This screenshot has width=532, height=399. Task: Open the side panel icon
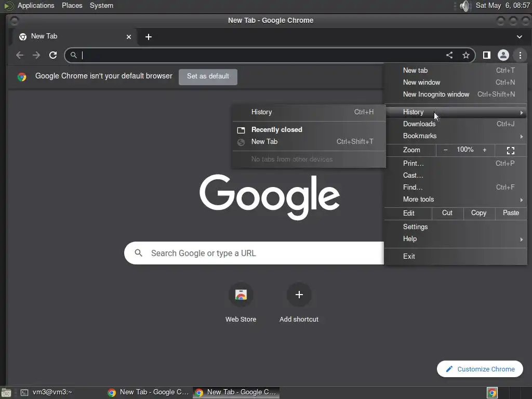pos(486,55)
